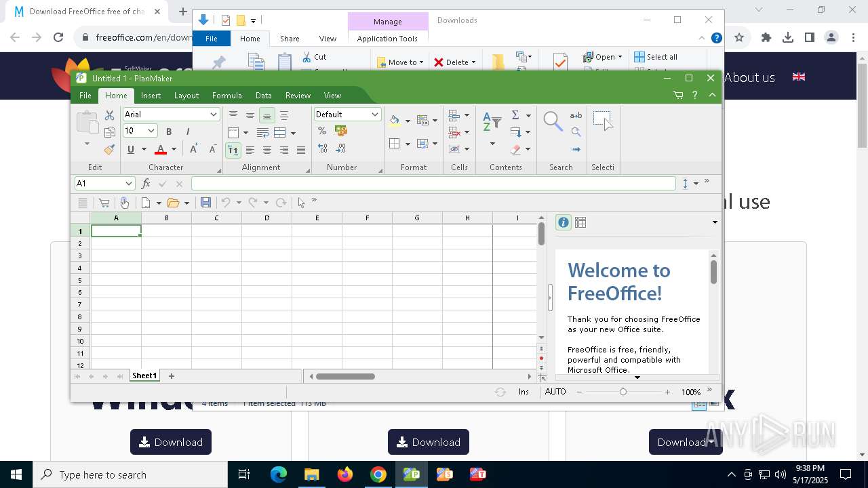Open the Arial font name dropdown
Image resolution: width=868 pixels, height=488 pixels.
pos(214,115)
